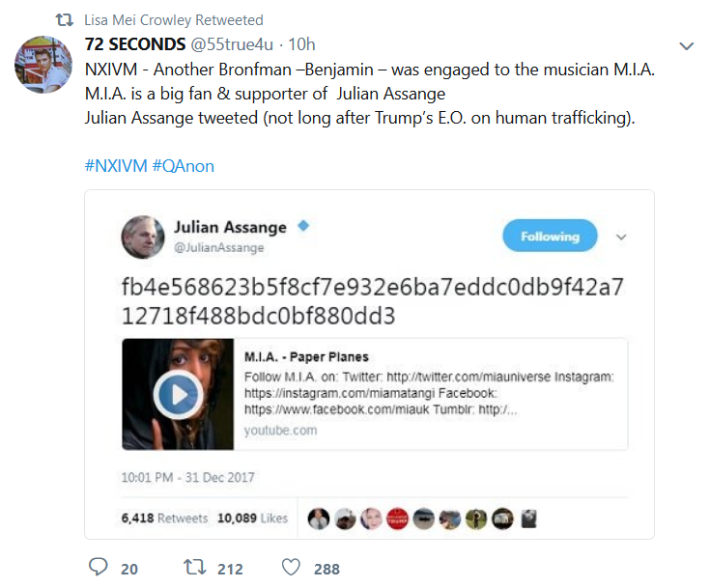Open chevron menu beside Following button
The height and width of the screenshot is (588, 710).
pos(621,237)
